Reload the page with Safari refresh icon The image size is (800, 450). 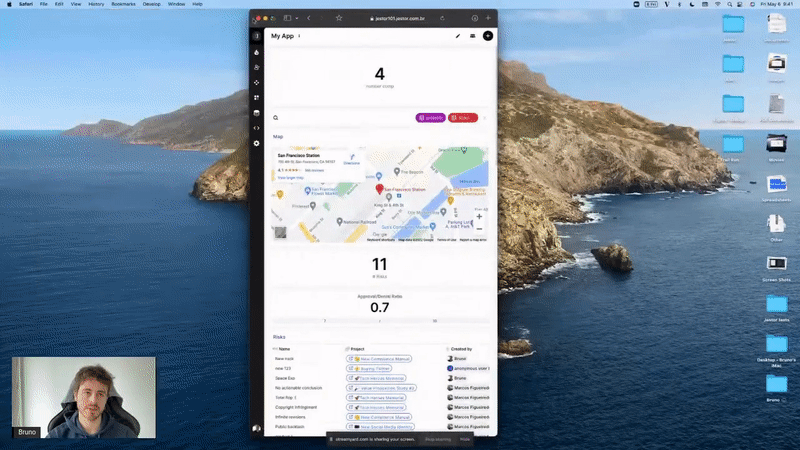tap(442, 18)
